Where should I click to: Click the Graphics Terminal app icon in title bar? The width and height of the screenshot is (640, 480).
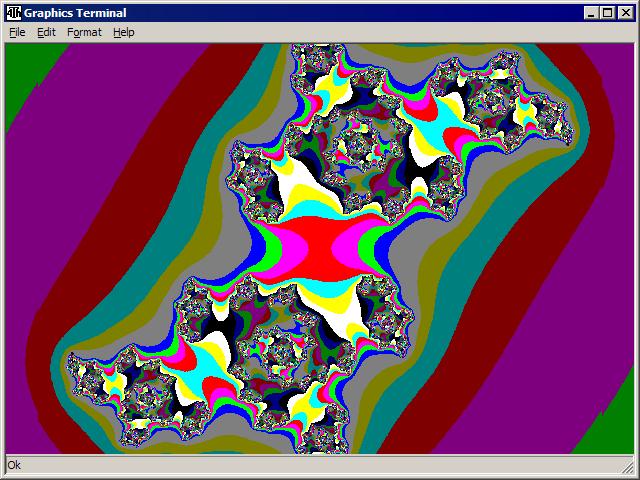13,12
